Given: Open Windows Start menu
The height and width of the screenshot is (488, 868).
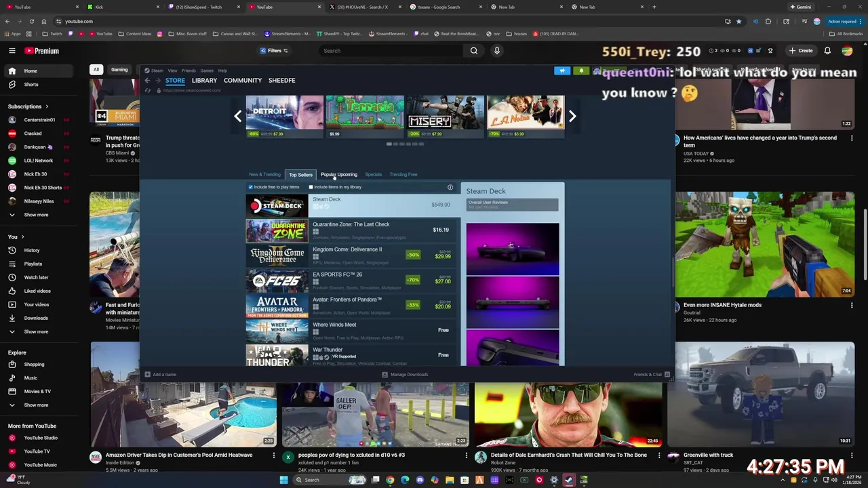Looking at the screenshot, I should tap(283, 480).
